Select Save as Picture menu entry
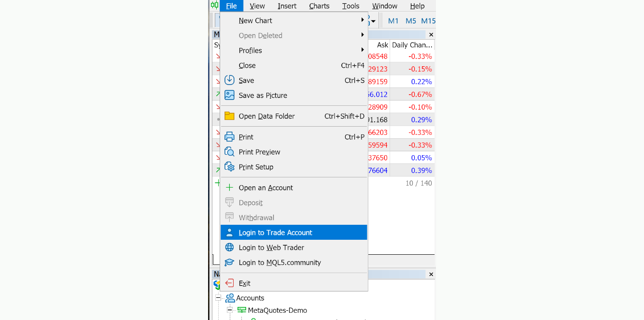644x320 pixels. (x=294, y=95)
